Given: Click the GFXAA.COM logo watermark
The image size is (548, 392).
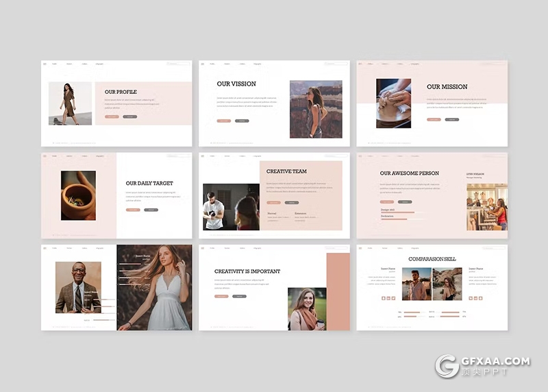Looking at the screenshot, I should (483, 367).
